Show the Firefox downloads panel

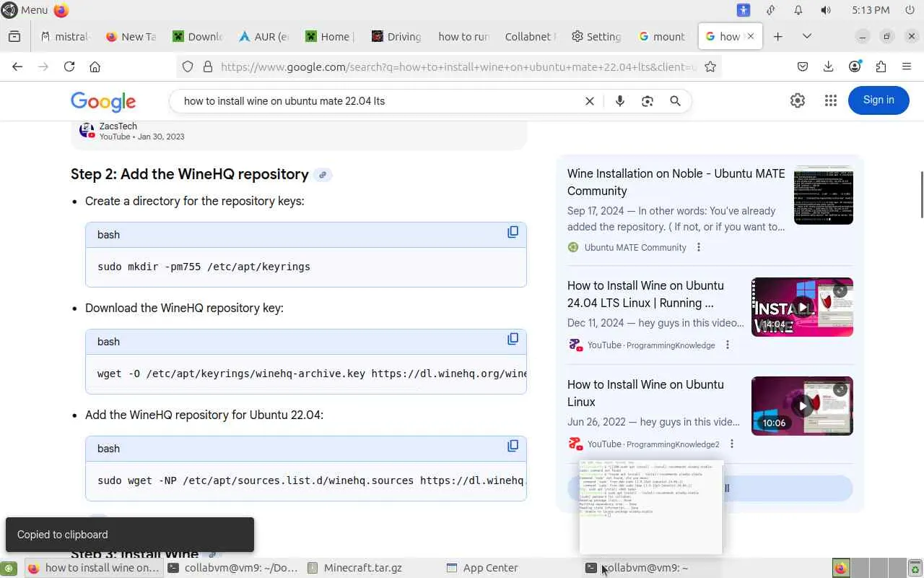[x=829, y=66]
